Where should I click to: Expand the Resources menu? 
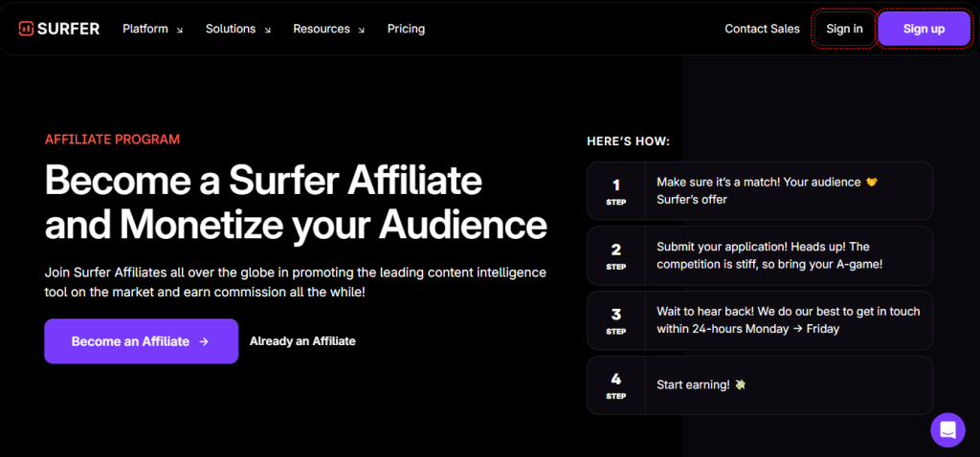329,29
